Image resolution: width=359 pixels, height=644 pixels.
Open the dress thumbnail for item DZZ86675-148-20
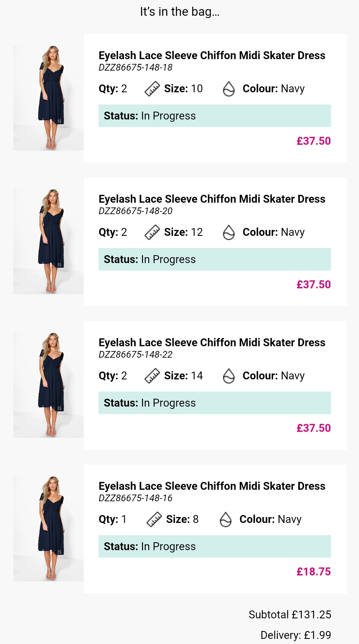click(49, 241)
